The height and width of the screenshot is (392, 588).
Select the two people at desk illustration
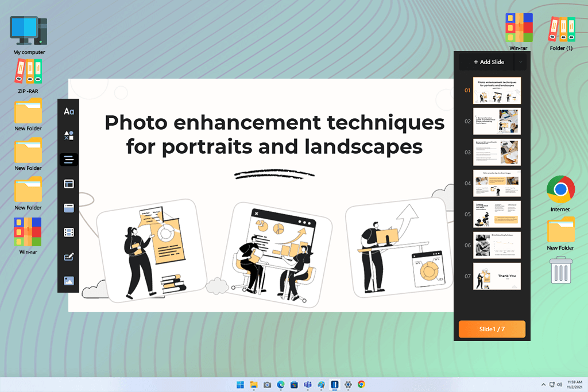coord(276,255)
